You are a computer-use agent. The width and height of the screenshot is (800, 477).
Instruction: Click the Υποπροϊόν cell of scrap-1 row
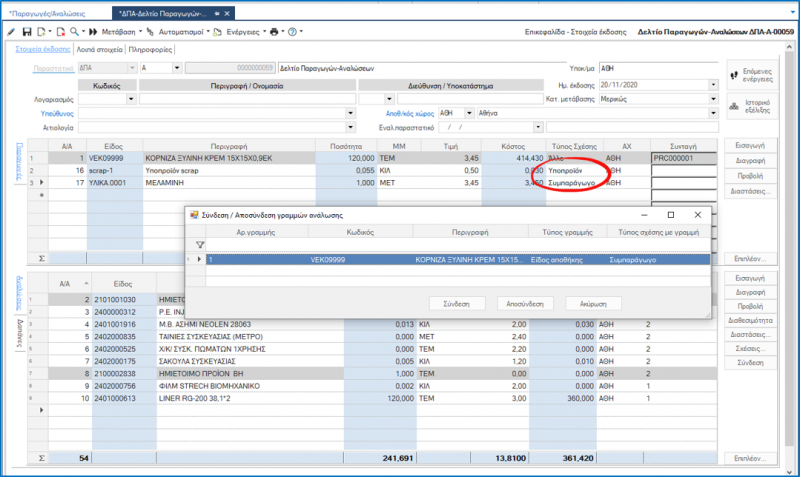pos(574,170)
